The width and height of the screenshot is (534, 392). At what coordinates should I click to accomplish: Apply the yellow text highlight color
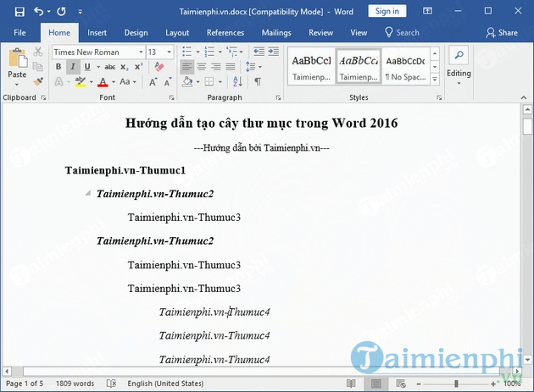click(81, 82)
